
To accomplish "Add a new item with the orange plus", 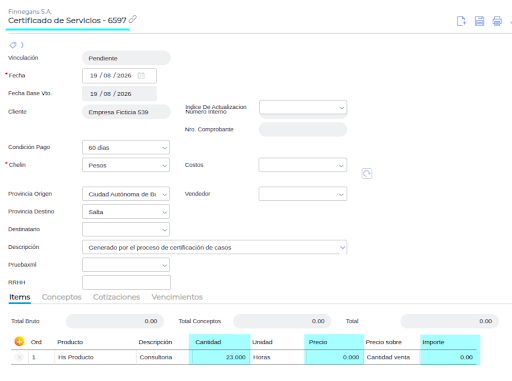I will coord(19,341).
